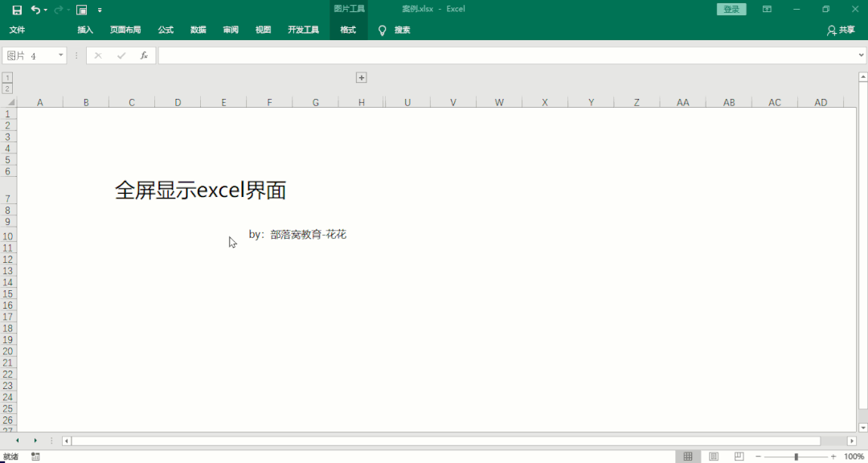
Task: Click the insert function fx icon
Action: [x=144, y=55]
